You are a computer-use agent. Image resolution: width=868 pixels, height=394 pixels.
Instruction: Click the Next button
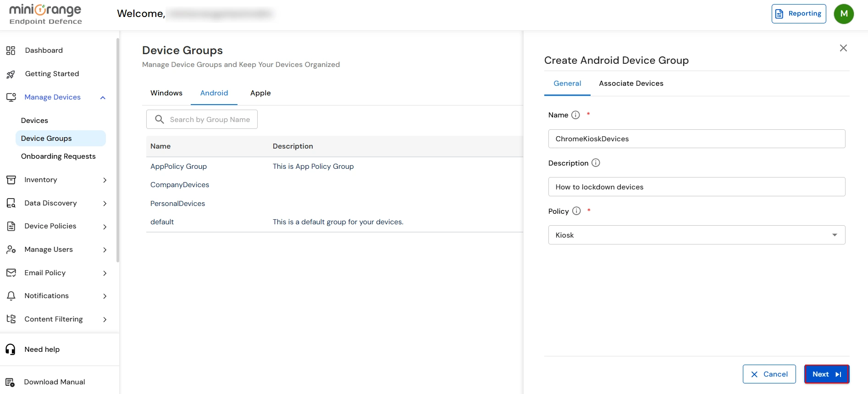[827, 374]
